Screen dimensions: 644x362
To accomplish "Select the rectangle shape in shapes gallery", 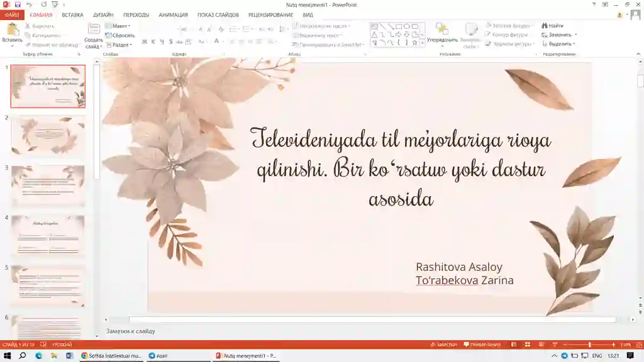I will [x=399, y=26].
